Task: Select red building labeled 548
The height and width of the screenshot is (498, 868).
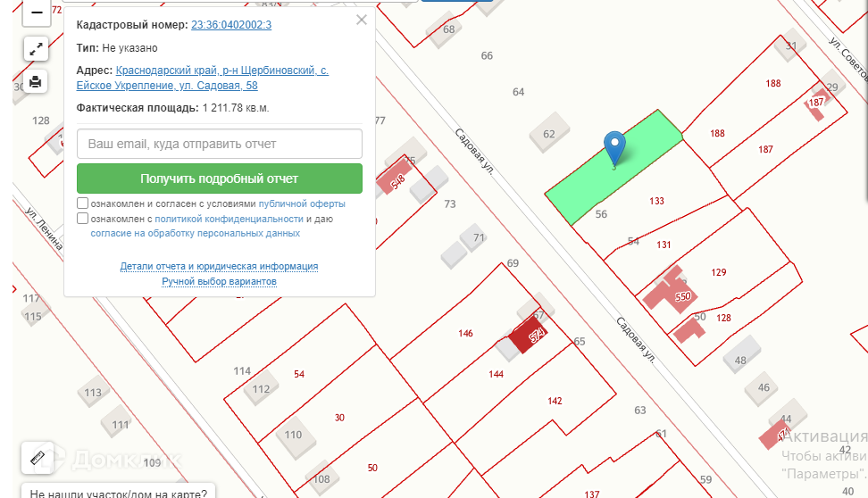Action: click(394, 178)
